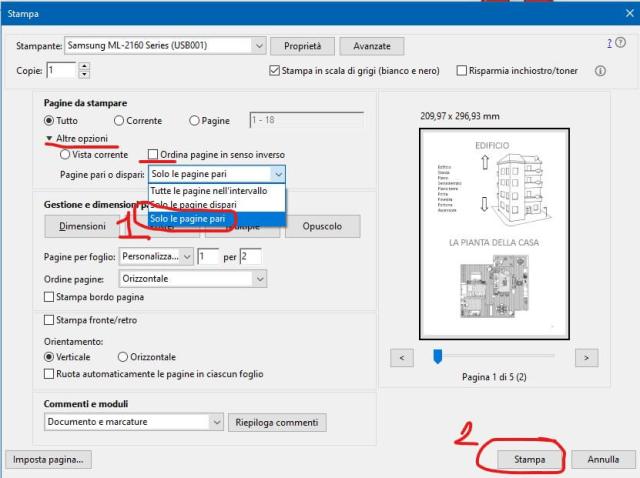Collapse the Altre opzioni section
Screen dimensions: 640x478
pyautogui.click(x=49, y=138)
